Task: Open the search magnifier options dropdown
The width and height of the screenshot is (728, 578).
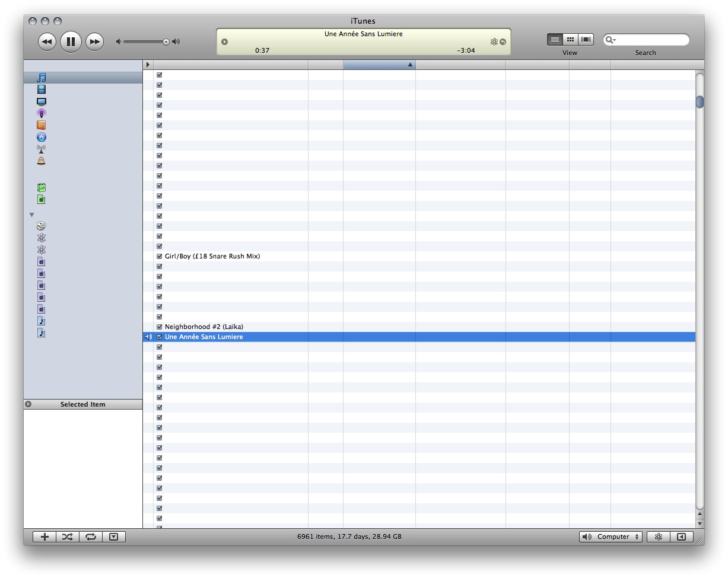Action: (x=611, y=40)
